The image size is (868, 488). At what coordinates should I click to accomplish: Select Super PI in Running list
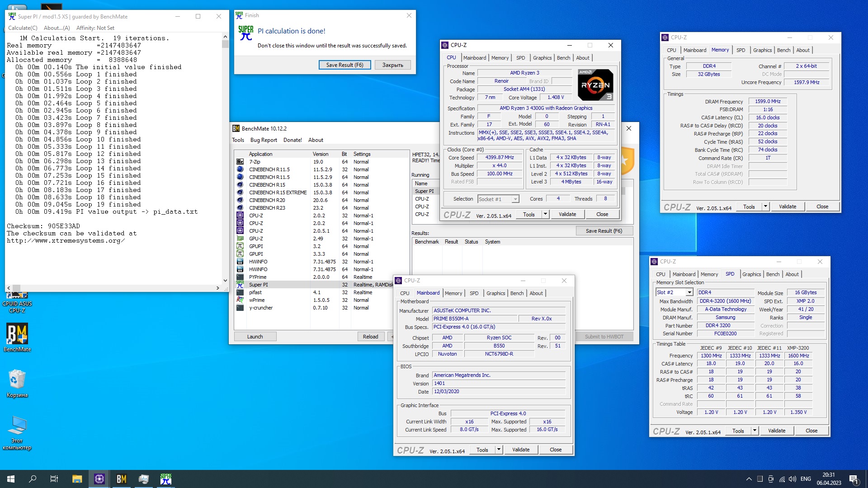(x=424, y=191)
